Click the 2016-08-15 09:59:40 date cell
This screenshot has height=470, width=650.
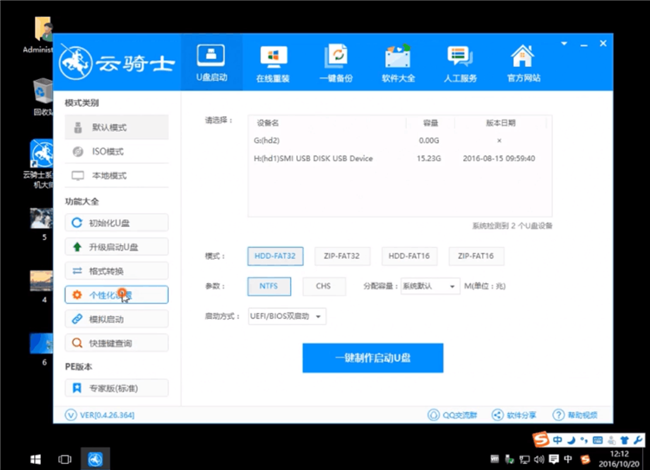(499, 158)
